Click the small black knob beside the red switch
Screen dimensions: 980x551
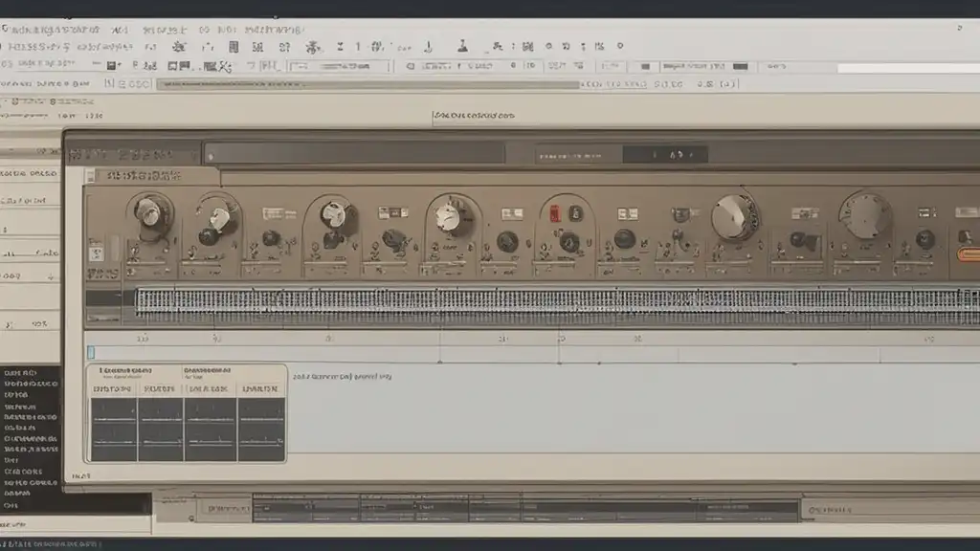tap(575, 213)
